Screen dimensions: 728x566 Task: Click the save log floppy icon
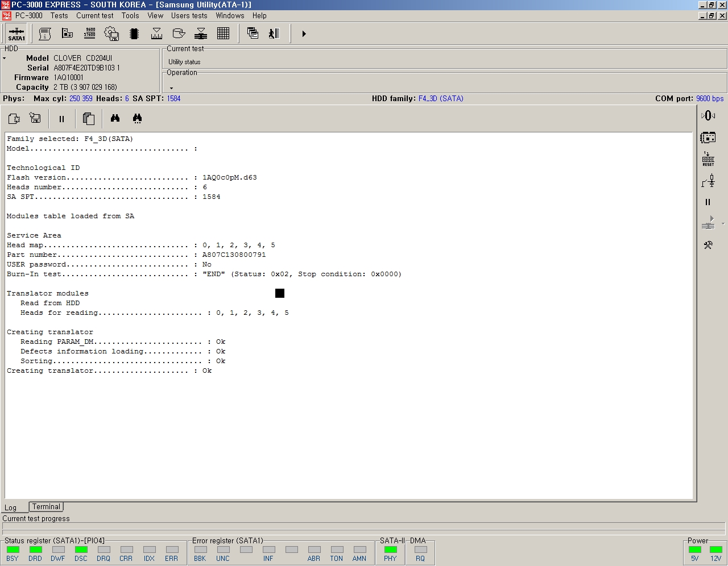[x=35, y=118]
